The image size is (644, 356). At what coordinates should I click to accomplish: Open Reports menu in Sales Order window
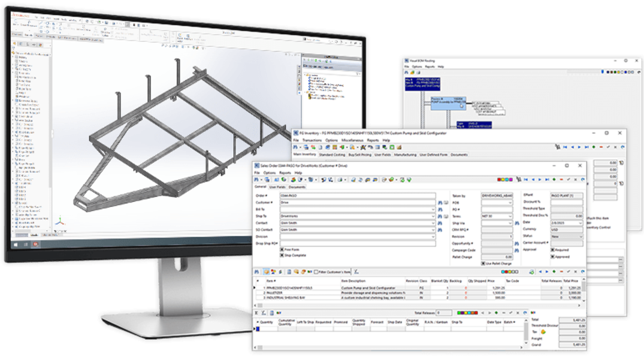tap(285, 173)
